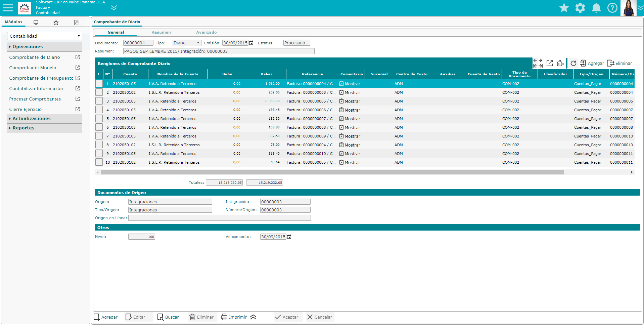
Task: Select the row 10 checkbox
Action: click(99, 162)
